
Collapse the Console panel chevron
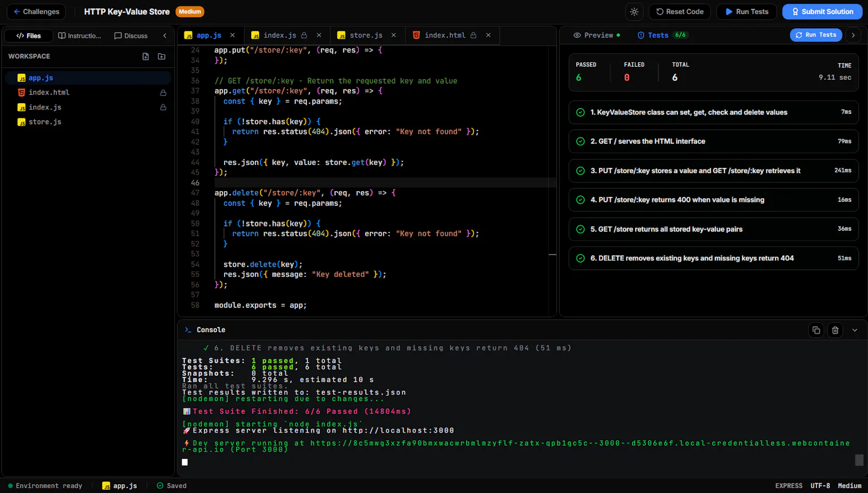coord(855,330)
